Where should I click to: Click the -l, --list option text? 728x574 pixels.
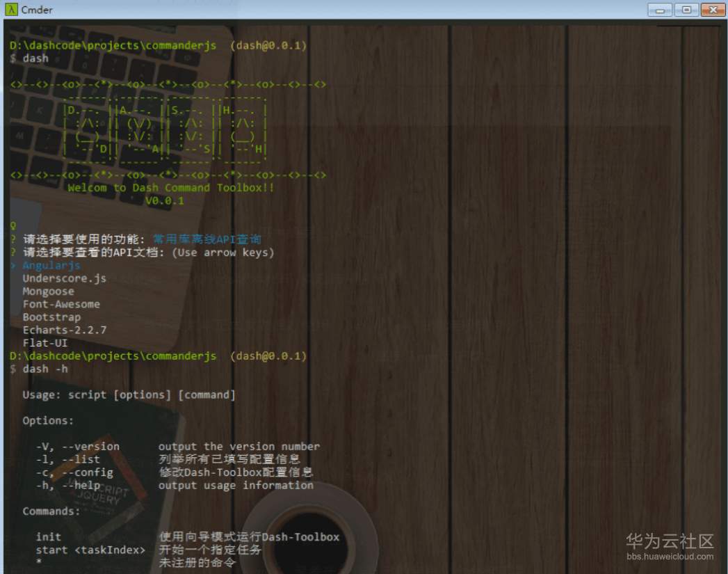tap(68, 459)
